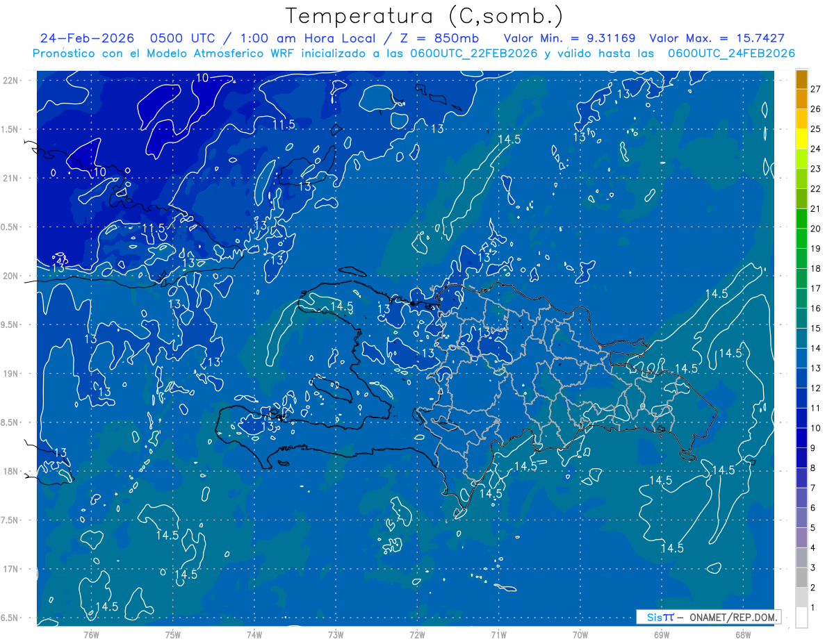Click the color scale value 15
The height and width of the screenshot is (644, 834).
(x=815, y=328)
